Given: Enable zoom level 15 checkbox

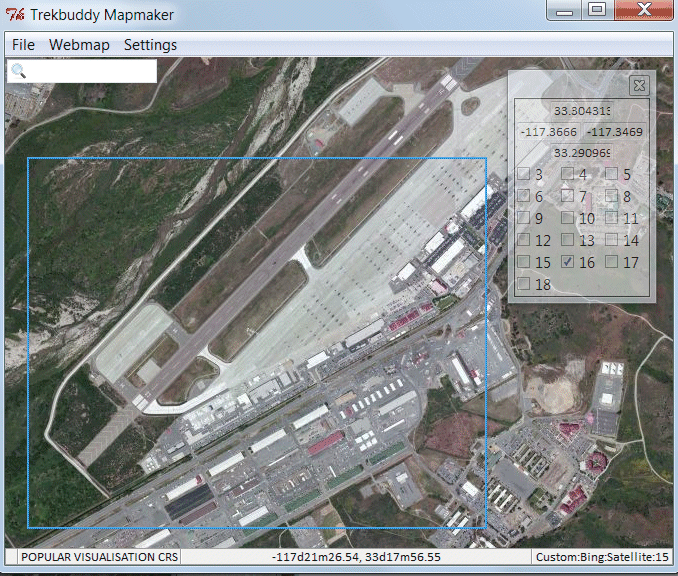Looking at the screenshot, I should [523, 262].
